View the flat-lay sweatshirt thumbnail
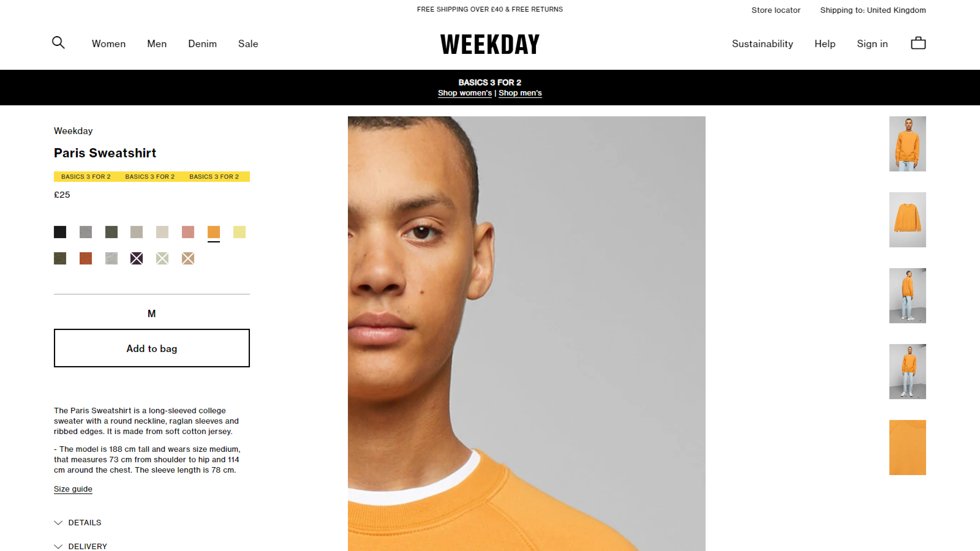The height and width of the screenshot is (551, 980). click(x=907, y=220)
